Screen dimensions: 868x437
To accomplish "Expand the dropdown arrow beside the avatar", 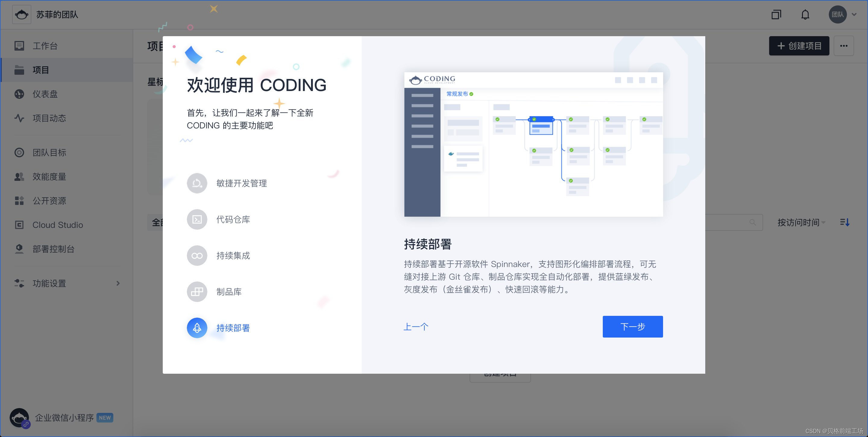I will [x=854, y=14].
